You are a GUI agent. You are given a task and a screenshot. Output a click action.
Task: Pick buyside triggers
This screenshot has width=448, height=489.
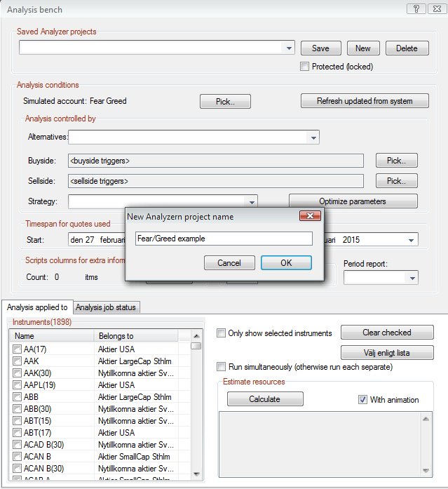396,161
